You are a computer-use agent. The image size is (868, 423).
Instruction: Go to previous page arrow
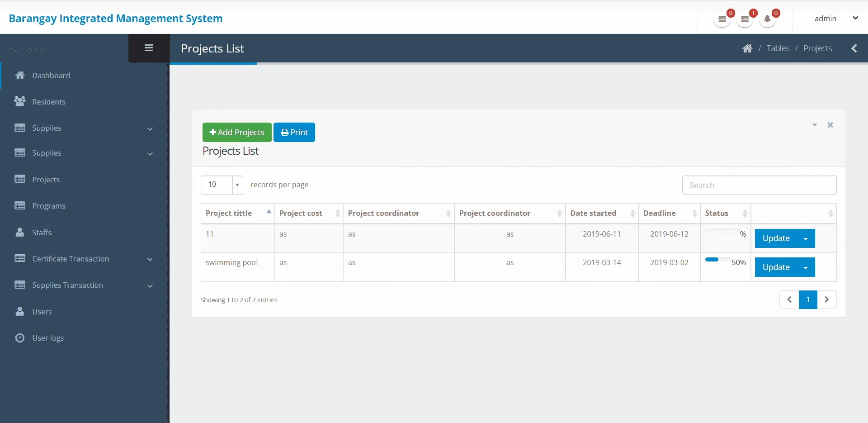tap(789, 299)
